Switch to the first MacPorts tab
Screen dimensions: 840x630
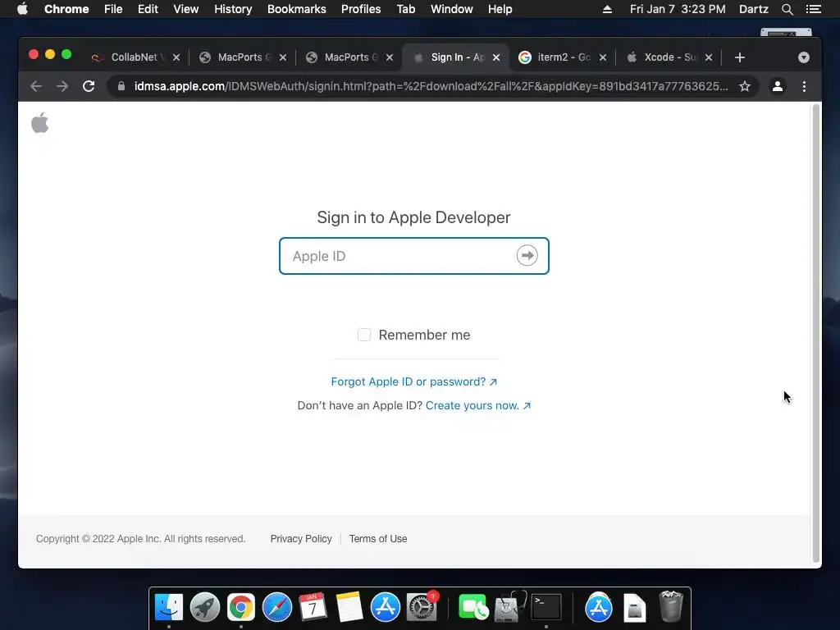pos(240,57)
